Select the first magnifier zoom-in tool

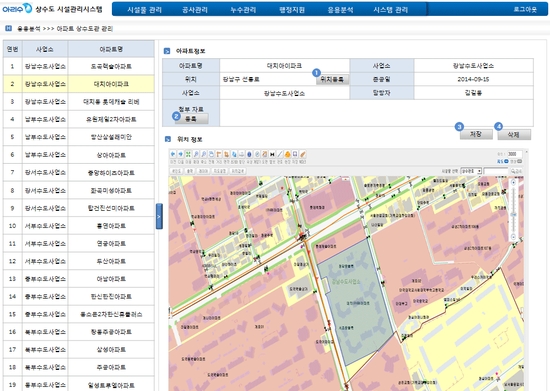coord(196,154)
